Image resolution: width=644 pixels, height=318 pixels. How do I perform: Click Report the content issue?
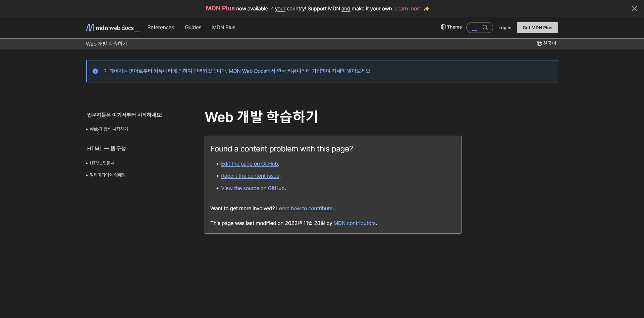[x=250, y=176]
